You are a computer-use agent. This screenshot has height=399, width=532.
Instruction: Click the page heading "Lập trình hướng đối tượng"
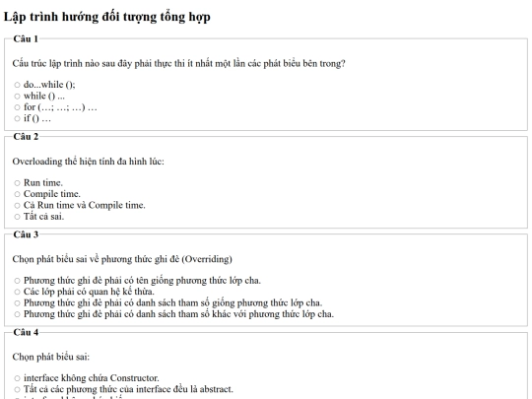(106, 17)
